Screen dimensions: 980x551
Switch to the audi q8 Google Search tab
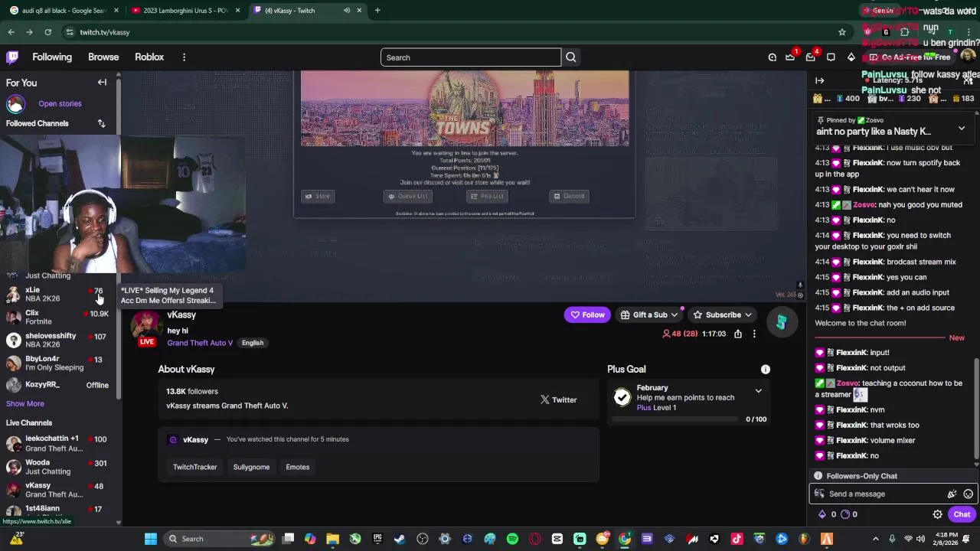[64, 11]
